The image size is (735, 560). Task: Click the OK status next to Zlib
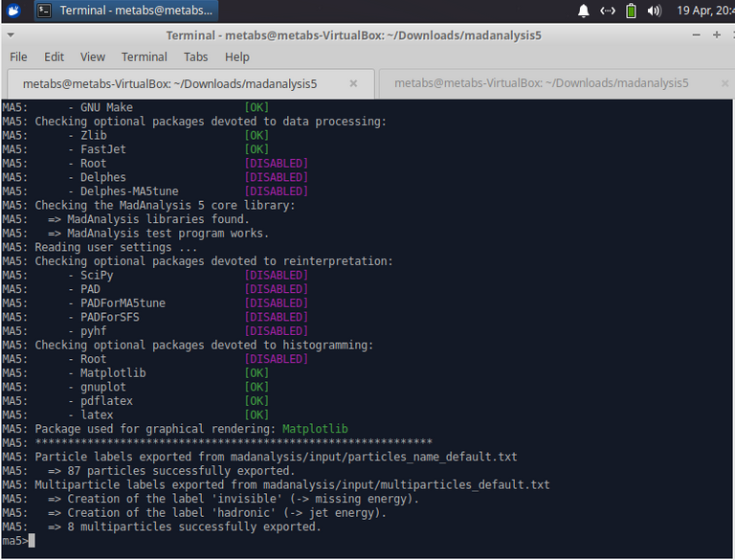click(256, 136)
